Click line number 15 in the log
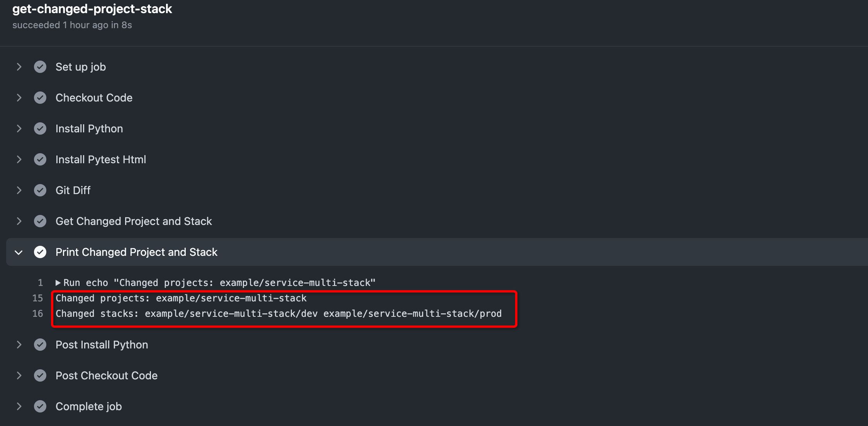Image resolution: width=868 pixels, height=426 pixels. pyautogui.click(x=38, y=298)
